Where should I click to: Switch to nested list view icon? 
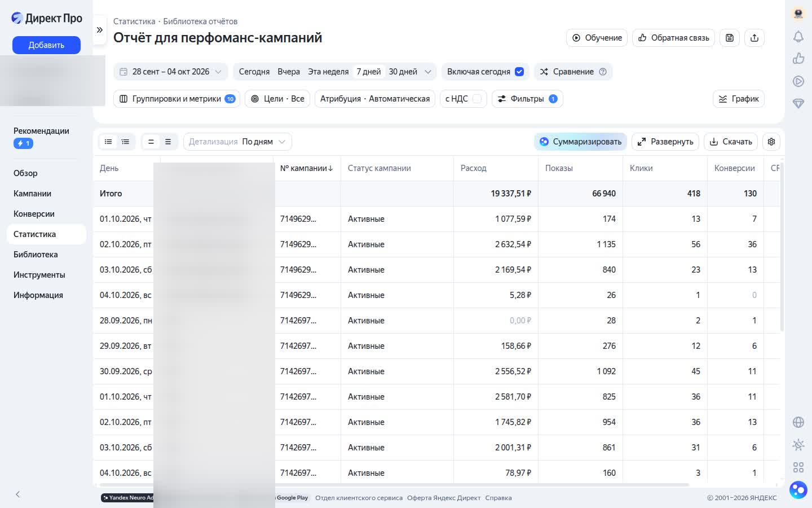(125, 142)
